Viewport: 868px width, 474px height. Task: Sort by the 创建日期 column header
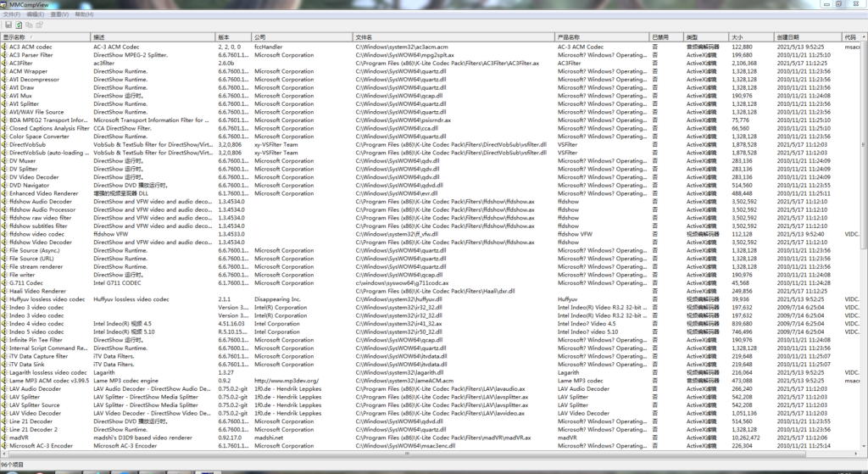pyautogui.click(x=808, y=37)
